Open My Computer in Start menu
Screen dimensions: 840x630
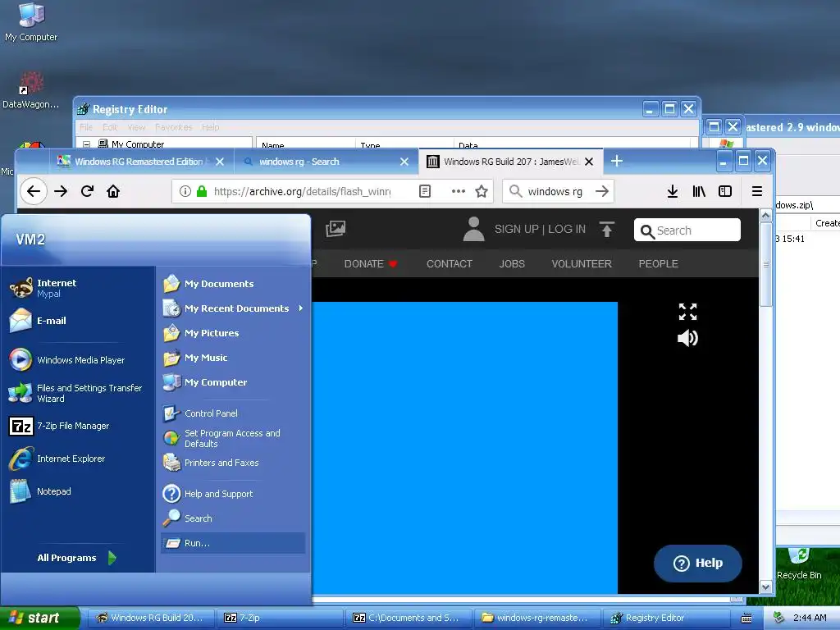click(x=233, y=382)
